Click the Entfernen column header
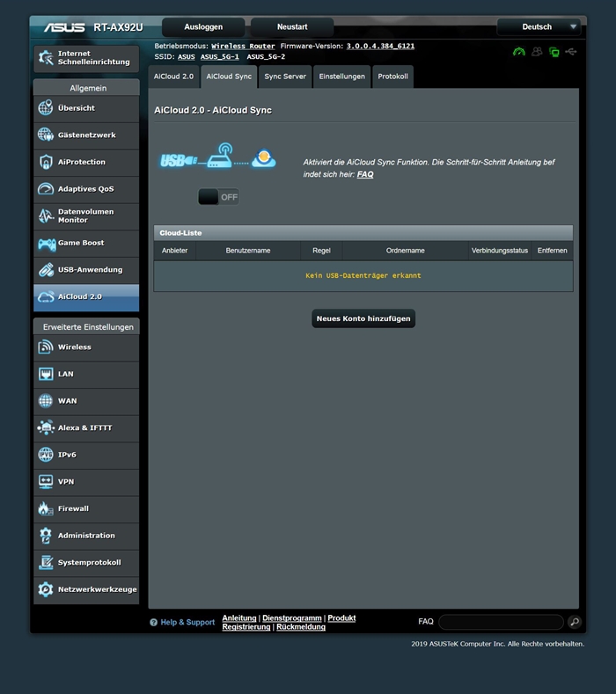This screenshot has width=616, height=694. (553, 251)
